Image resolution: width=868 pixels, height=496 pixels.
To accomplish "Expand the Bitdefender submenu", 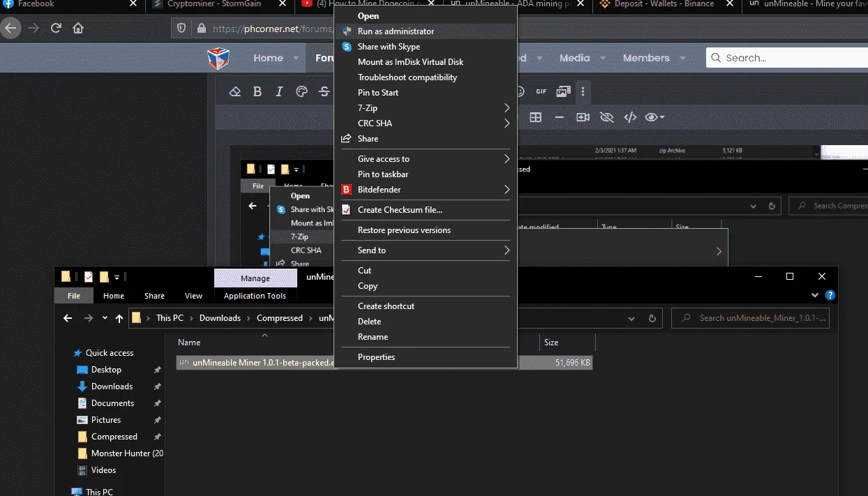I will point(507,190).
